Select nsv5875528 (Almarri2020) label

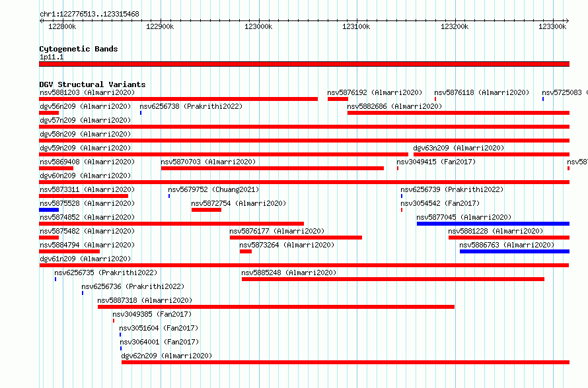tap(87, 203)
